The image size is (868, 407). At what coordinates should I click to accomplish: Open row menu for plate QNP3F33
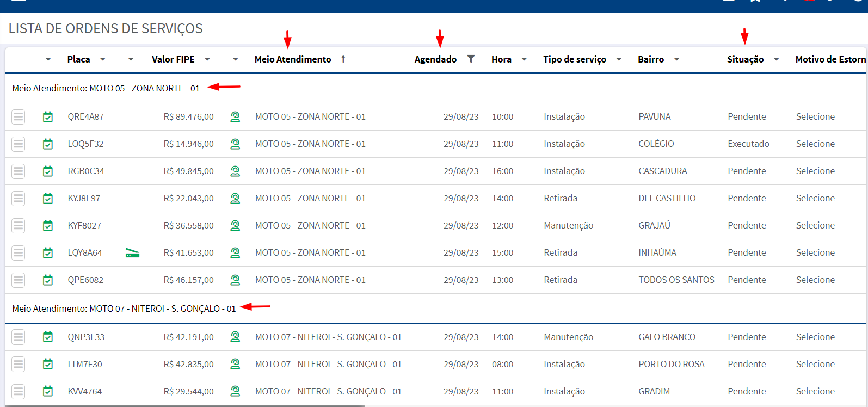(x=19, y=337)
